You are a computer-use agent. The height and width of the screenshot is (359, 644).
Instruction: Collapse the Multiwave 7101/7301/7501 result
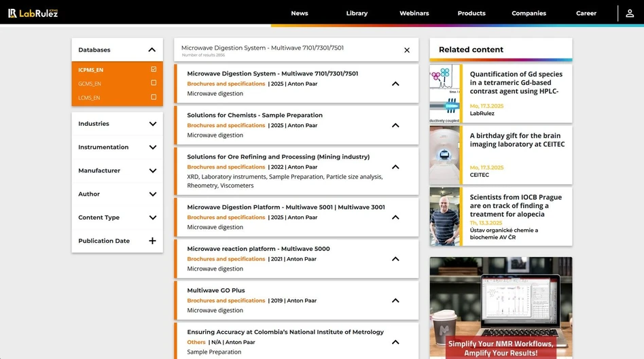click(395, 84)
